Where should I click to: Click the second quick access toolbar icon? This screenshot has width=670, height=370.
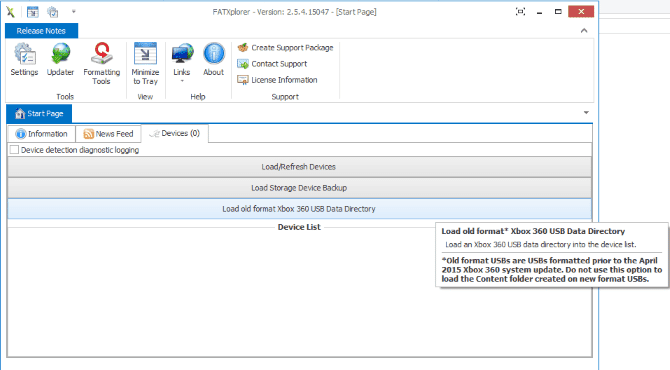click(53, 12)
